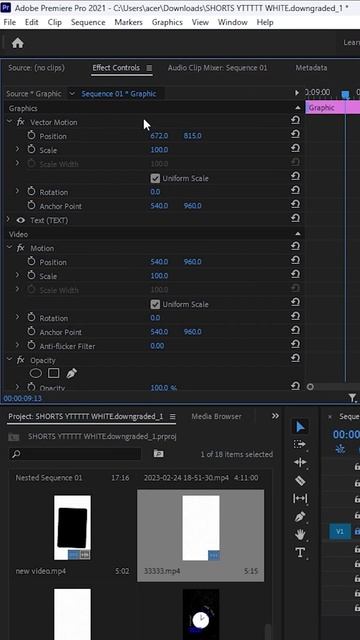360x640 pixels.
Task: Click the playhead in Effect Controls timeline
Action: tap(345, 95)
